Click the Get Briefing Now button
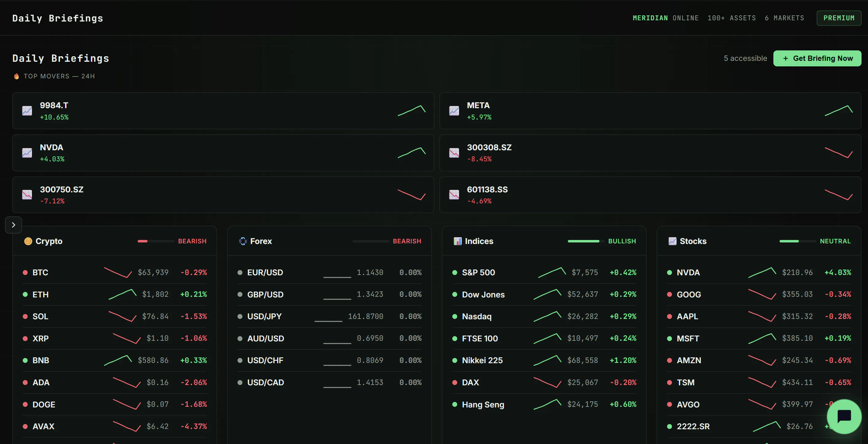Viewport: 868px width, 444px height. (817, 58)
